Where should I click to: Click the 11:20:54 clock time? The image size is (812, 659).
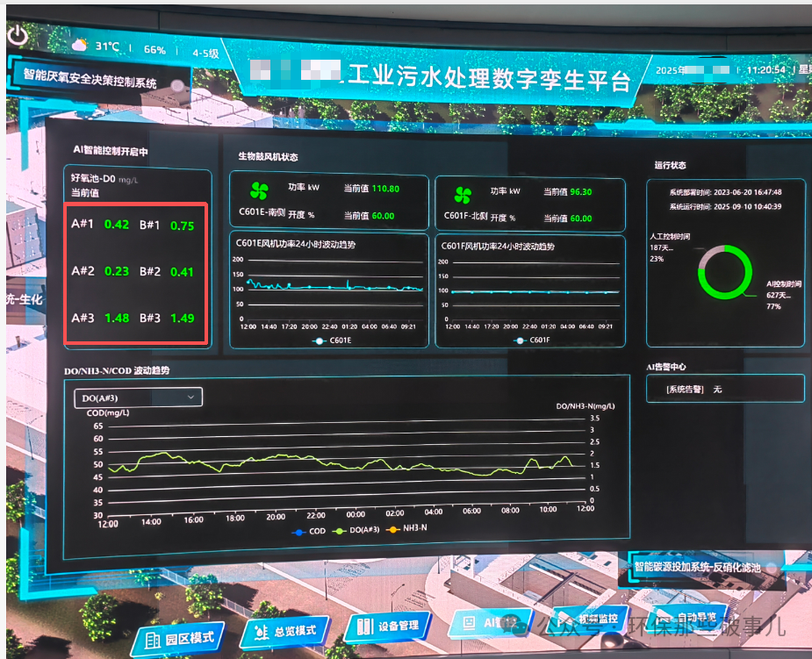(765, 69)
